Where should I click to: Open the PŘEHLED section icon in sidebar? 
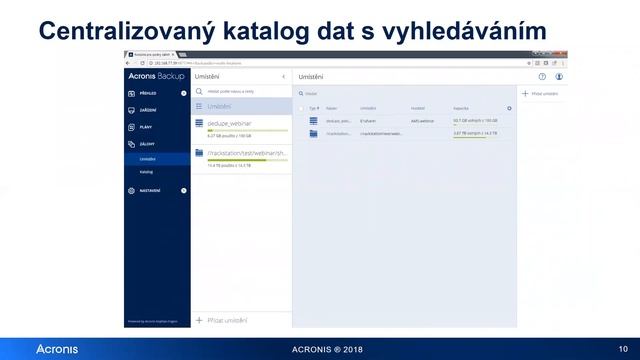click(131, 93)
